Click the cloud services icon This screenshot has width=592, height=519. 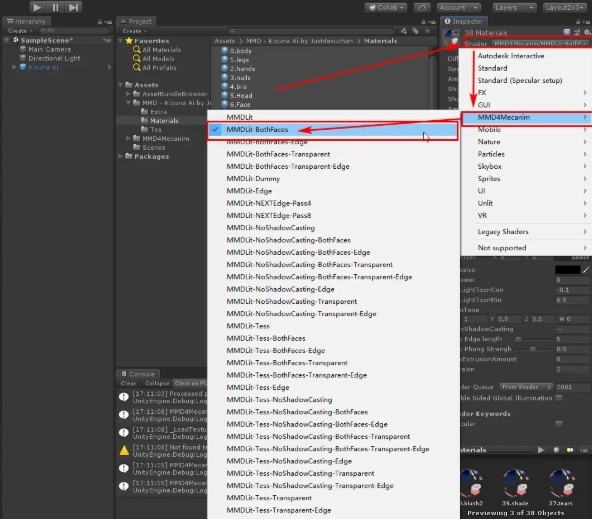[x=422, y=8]
